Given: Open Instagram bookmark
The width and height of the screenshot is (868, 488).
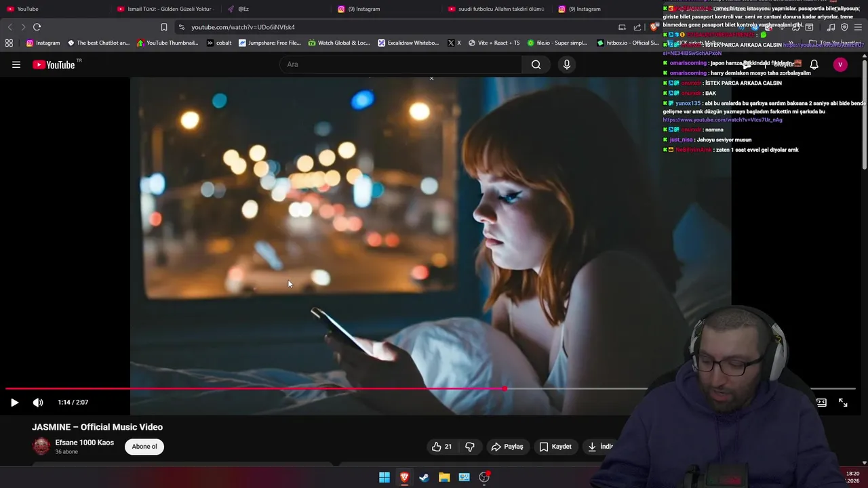Looking at the screenshot, I should coord(43,43).
